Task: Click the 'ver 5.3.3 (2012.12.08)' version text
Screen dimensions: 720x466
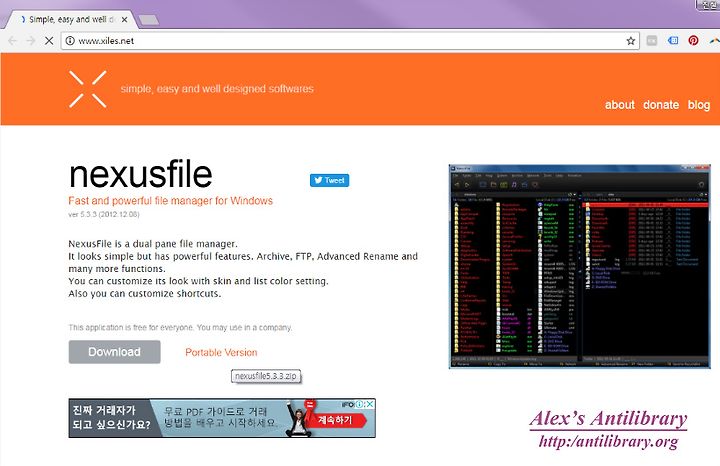Action: pyautogui.click(x=104, y=214)
